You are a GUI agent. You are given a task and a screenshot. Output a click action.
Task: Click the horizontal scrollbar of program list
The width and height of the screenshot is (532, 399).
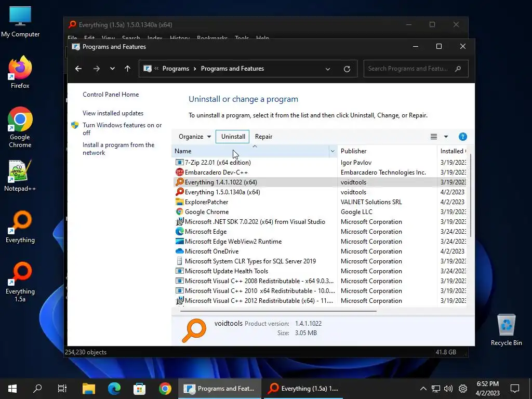pyautogui.click(x=278, y=311)
